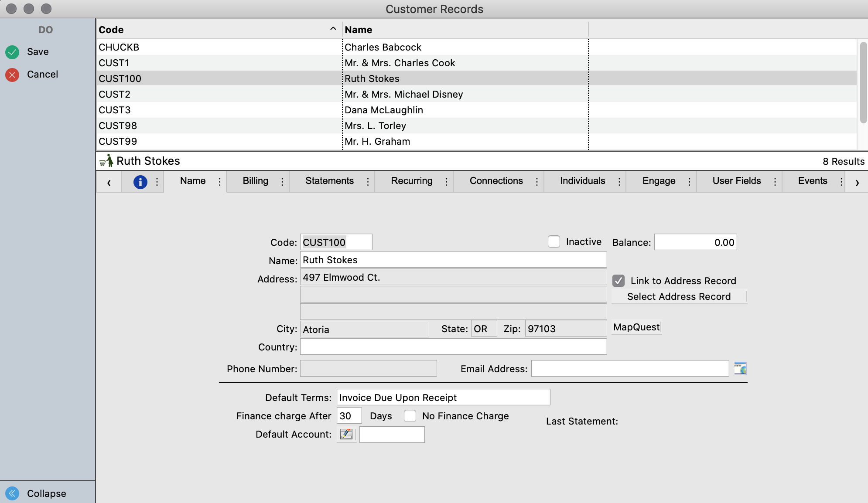868x503 pixels.
Task: Open the blue info icon tab
Action: pyautogui.click(x=140, y=182)
